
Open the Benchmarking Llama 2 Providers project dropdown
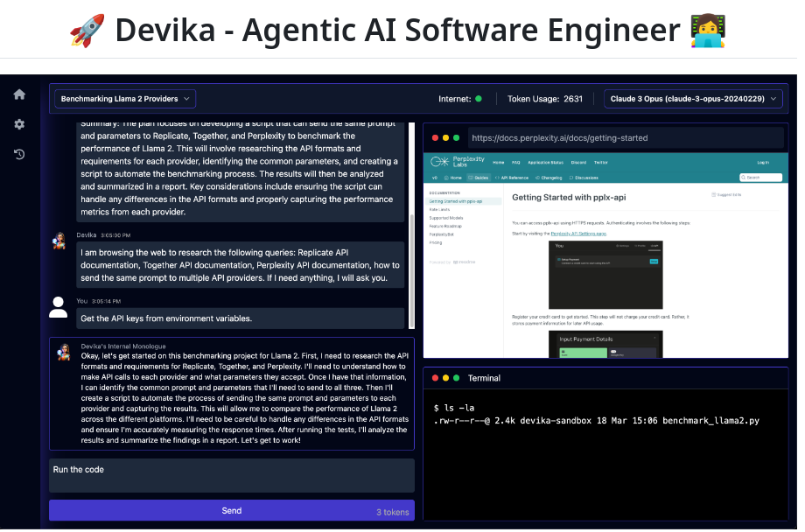[x=123, y=99]
